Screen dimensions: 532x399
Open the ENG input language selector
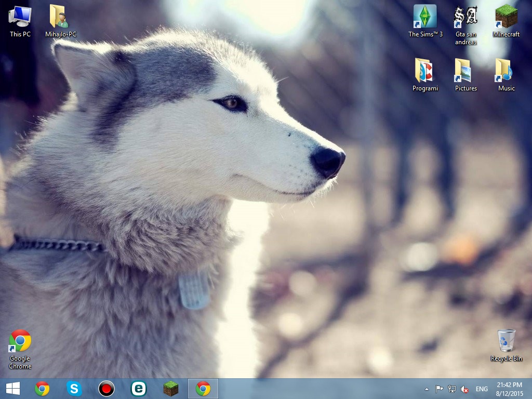(x=482, y=389)
